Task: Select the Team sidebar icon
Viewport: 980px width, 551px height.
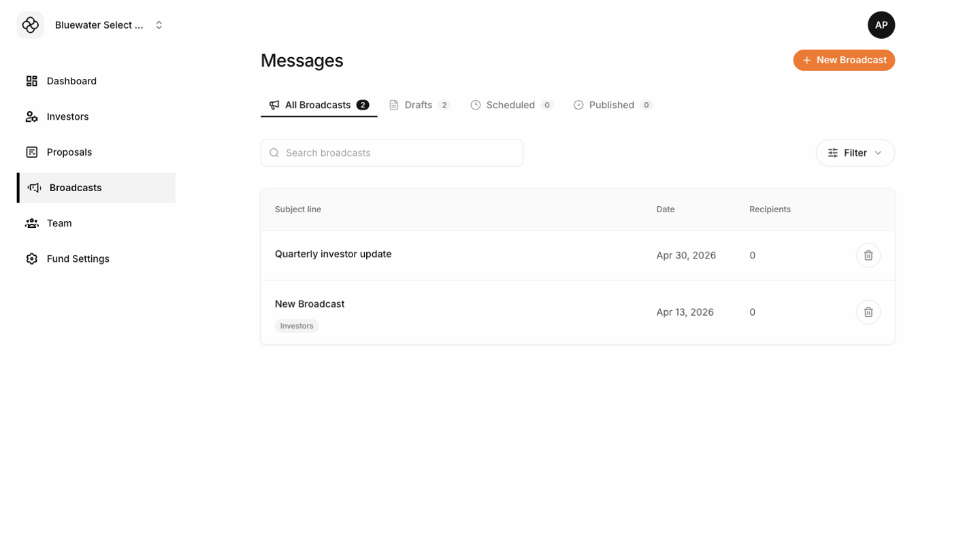Action: (32, 223)
